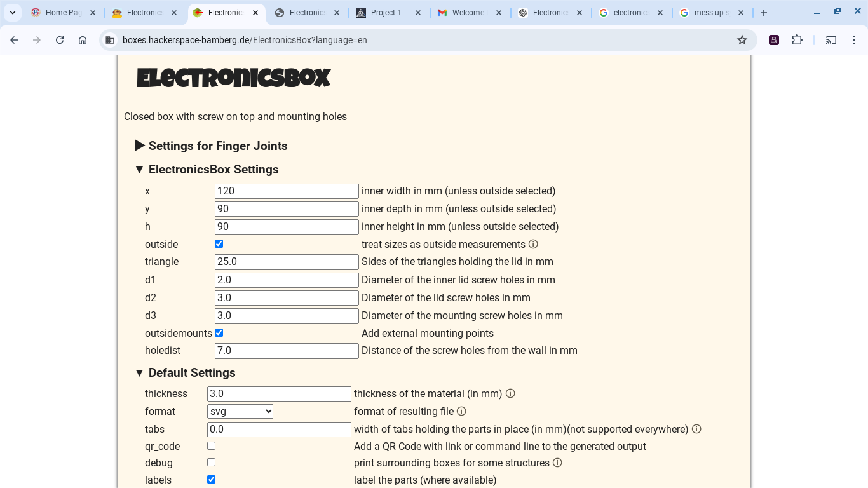Collapse the Default Settings section
Image resolution: width=868 pixels, height=488 pixels.
coord(186,373)
